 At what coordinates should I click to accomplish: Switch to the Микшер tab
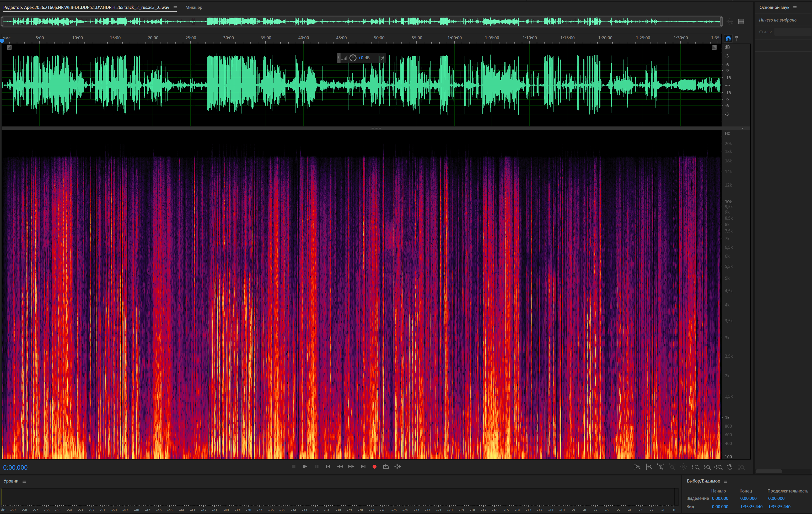[193, 7]
